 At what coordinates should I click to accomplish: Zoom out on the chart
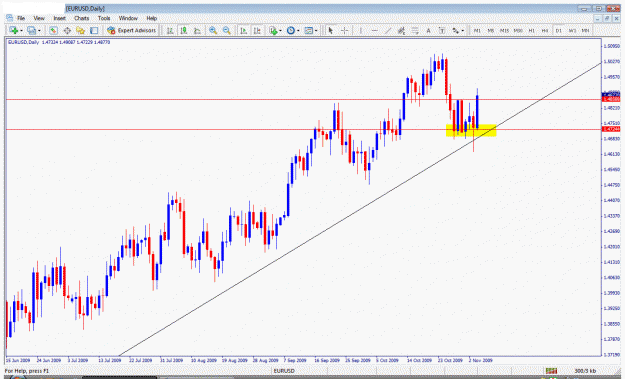tap(226, 30)
